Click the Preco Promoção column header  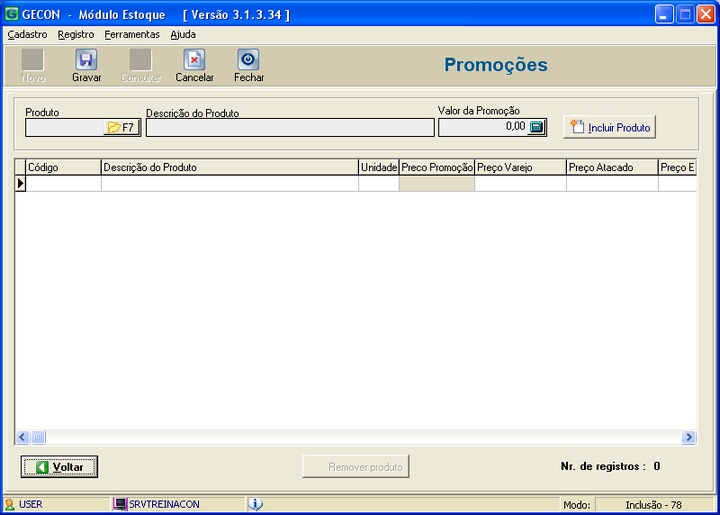(x=437, y=167)
